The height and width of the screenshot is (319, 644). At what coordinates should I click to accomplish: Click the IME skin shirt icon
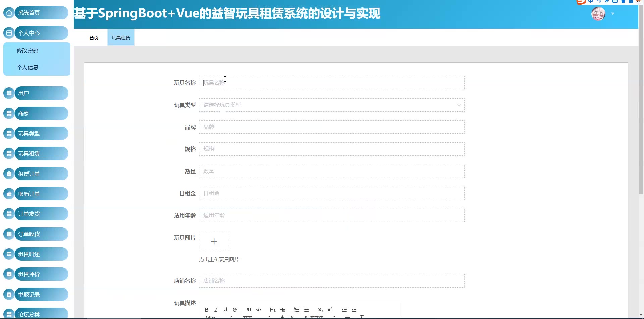tap(623, 1)
